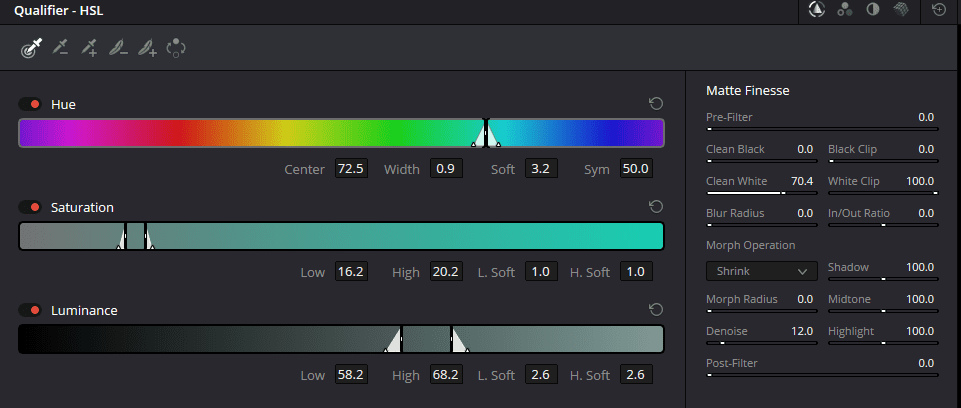Click the Saturation L. Soft value field
Screen dimensions: 961x408
[x=541, y=271]
